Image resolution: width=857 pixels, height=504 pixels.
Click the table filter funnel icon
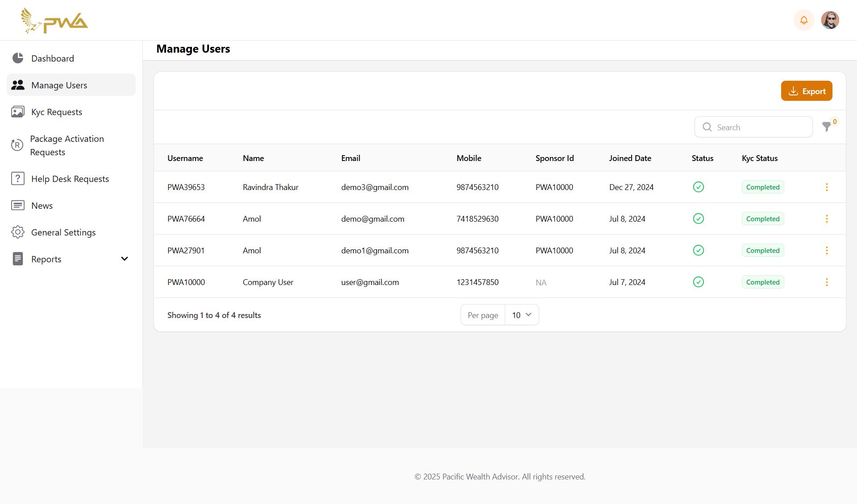click(x=827, y=127)
